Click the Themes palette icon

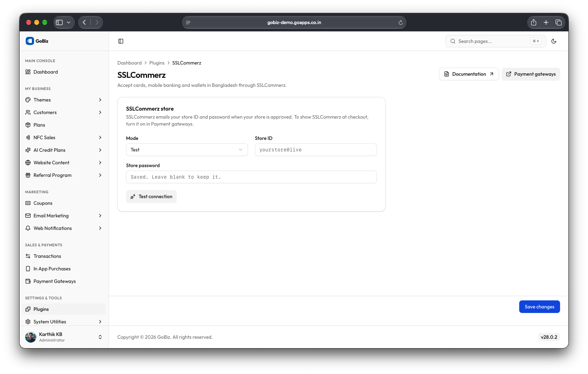(28, 100)
